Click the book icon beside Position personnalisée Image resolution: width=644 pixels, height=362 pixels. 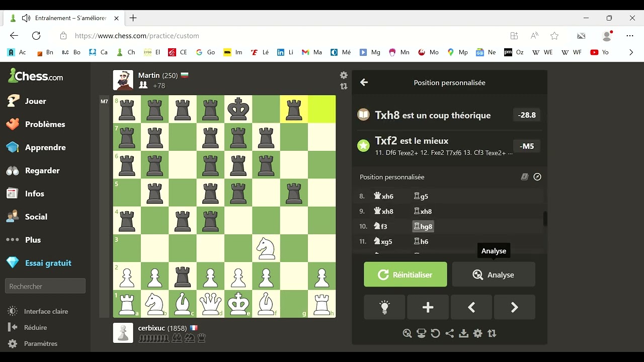point(524,177)
